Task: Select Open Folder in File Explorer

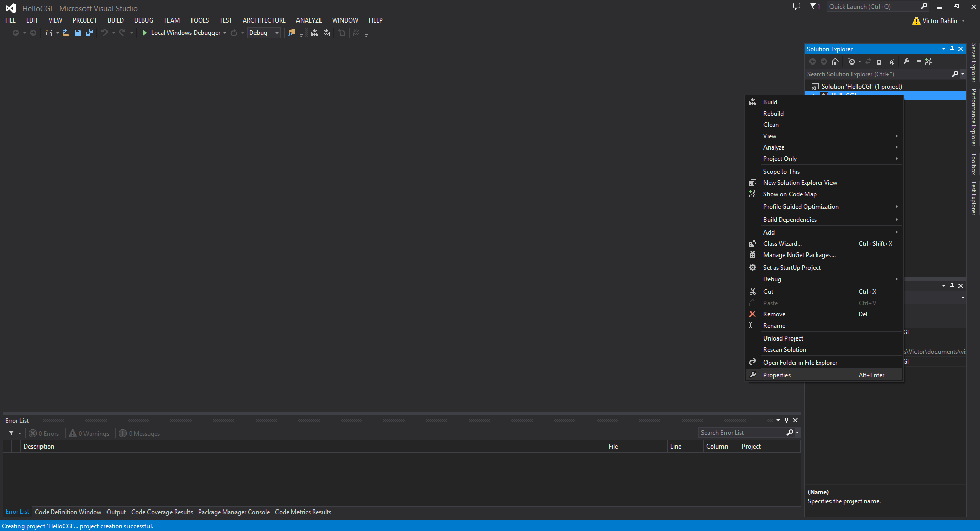Action: [x=824, y=363]
